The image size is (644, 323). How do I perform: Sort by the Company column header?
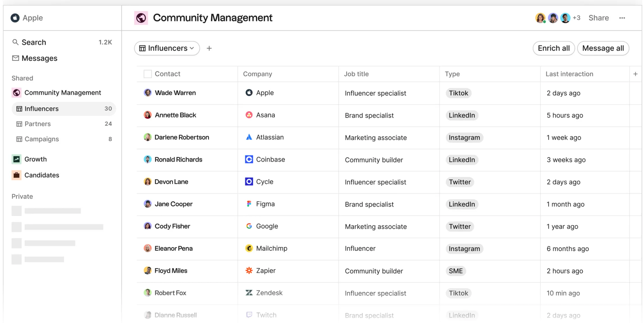(x=257, y=74)
